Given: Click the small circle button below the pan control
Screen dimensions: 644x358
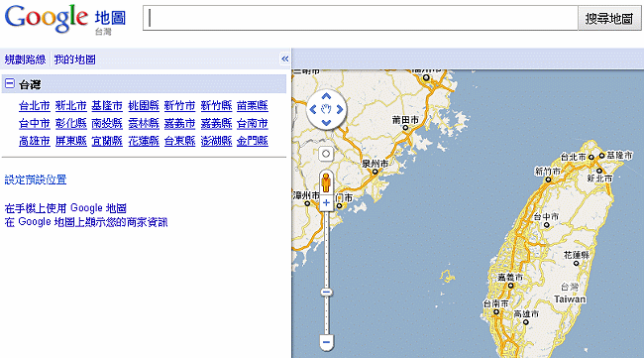Looking at the screenshot, I should 326,154.
